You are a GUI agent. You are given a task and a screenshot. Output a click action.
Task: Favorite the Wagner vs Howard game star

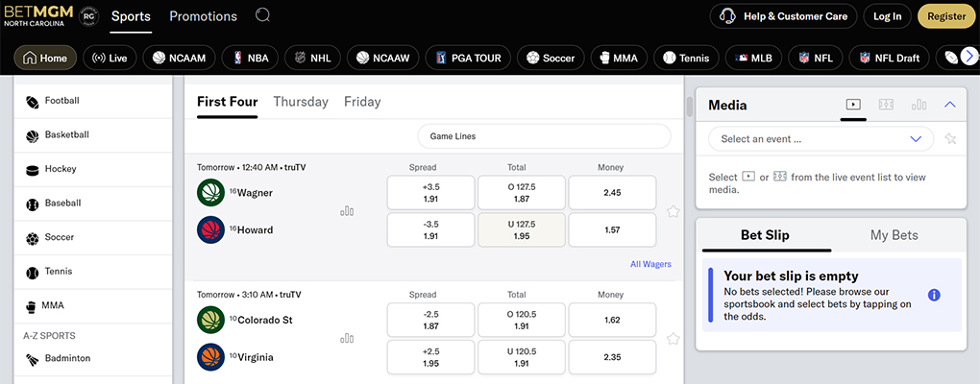[x=673, y=211]
